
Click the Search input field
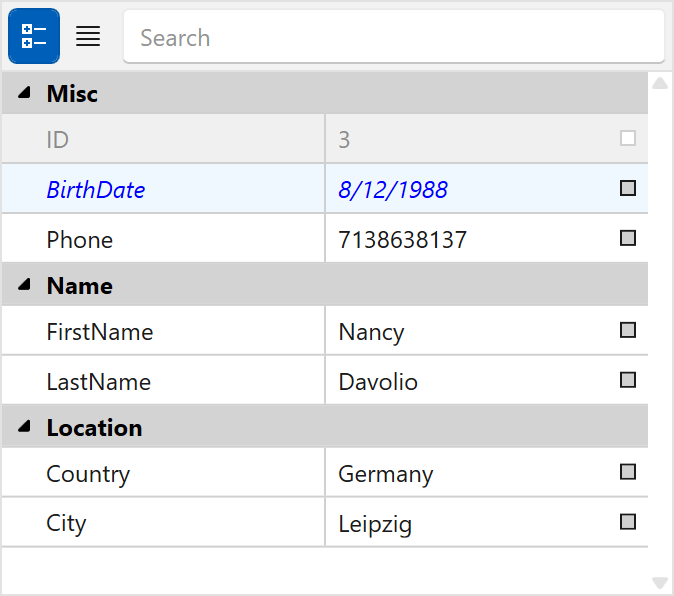pyautogui.click(x=393, y=38)
